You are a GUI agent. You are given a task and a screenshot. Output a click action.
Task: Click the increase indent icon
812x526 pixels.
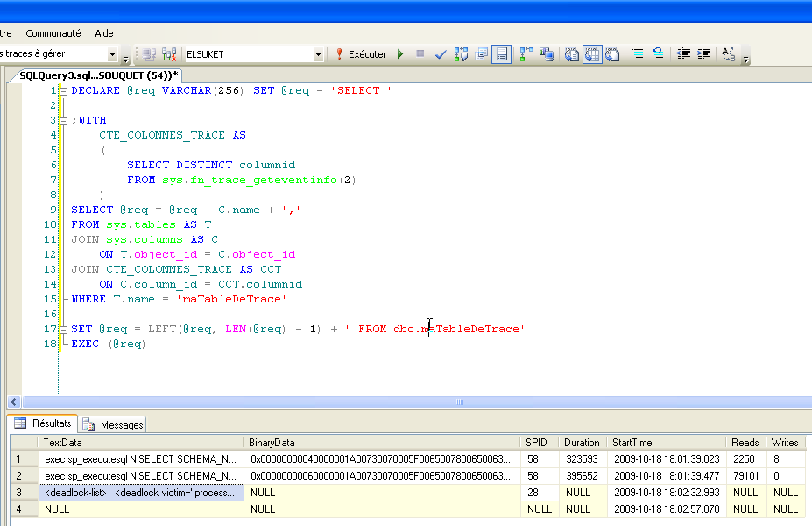[703, 54]
